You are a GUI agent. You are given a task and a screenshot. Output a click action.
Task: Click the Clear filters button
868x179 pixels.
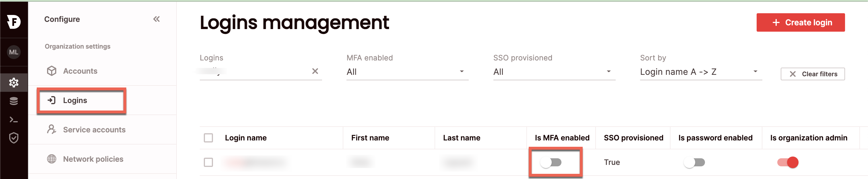pyautogui.click(x=812, y=74)
